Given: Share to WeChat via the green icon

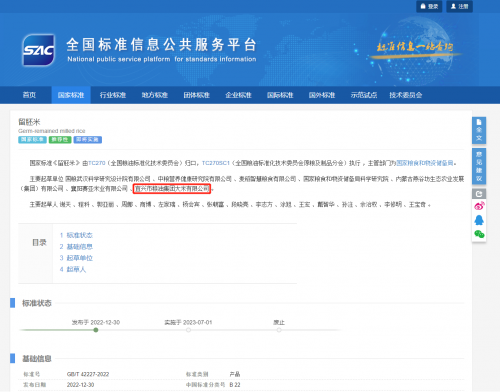Looking at the screenshot, I should point(479,234).
